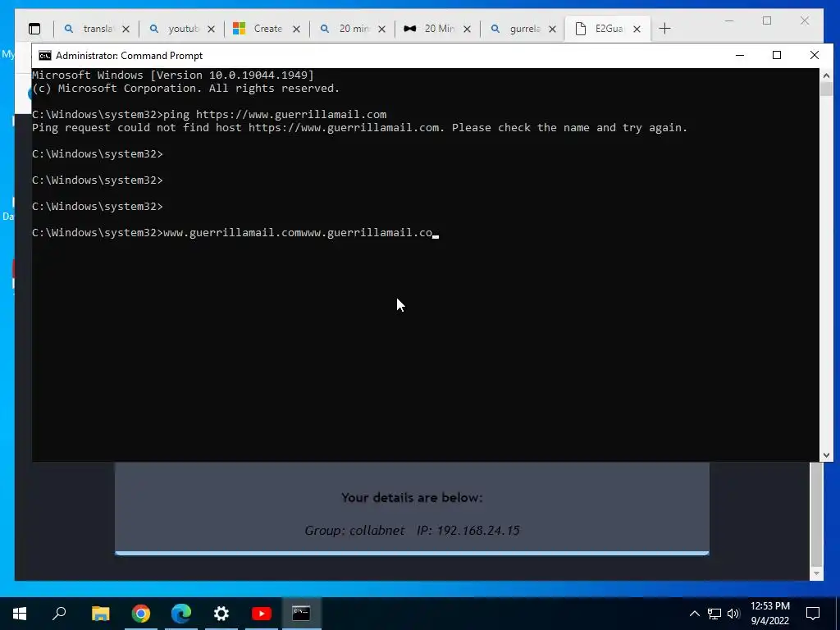The image size is (840, 630).
Task: Show hidden system tray icons
Action: (x=694, y=614)
